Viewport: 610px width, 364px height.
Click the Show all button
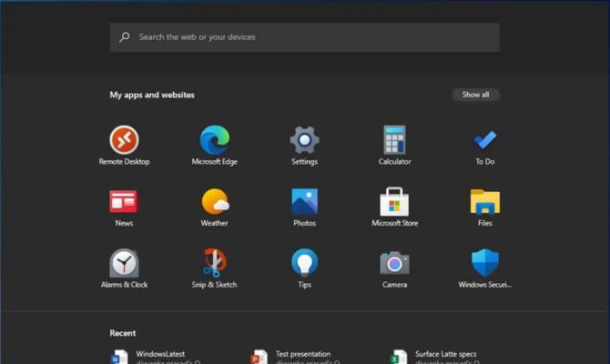point(475,95)
